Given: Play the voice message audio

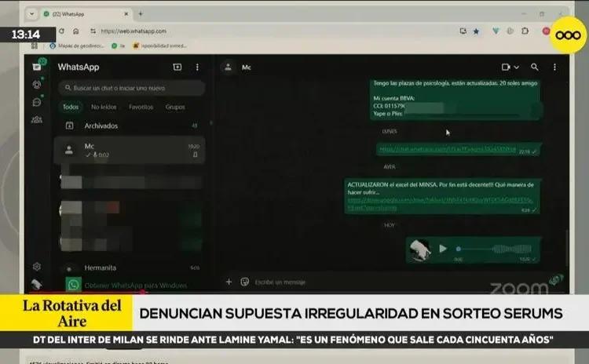Looking at the screenshot, I should tap(443, 249).
